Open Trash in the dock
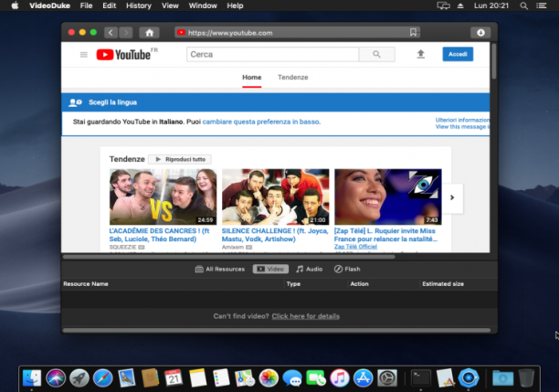The image size is (559, 392). click(x=526, y=377)
